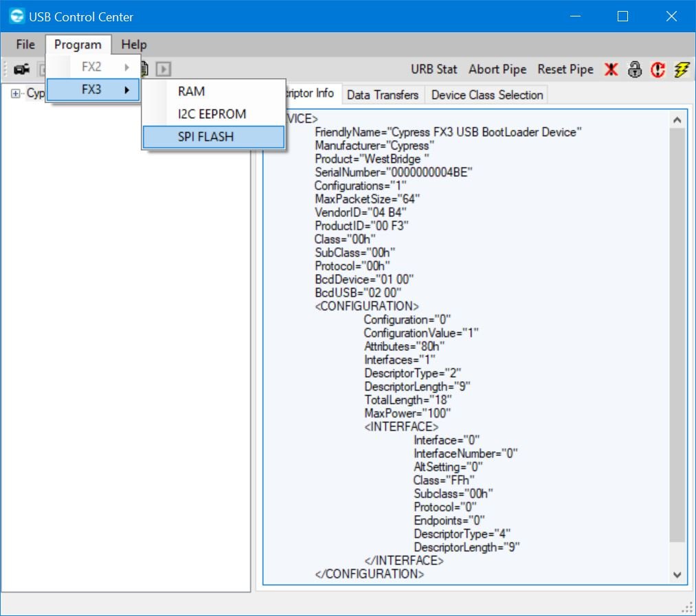Click the open padlock toolbar icon
Image resolution: width=696 pixels, height=616 pixels.
[635, 69]
